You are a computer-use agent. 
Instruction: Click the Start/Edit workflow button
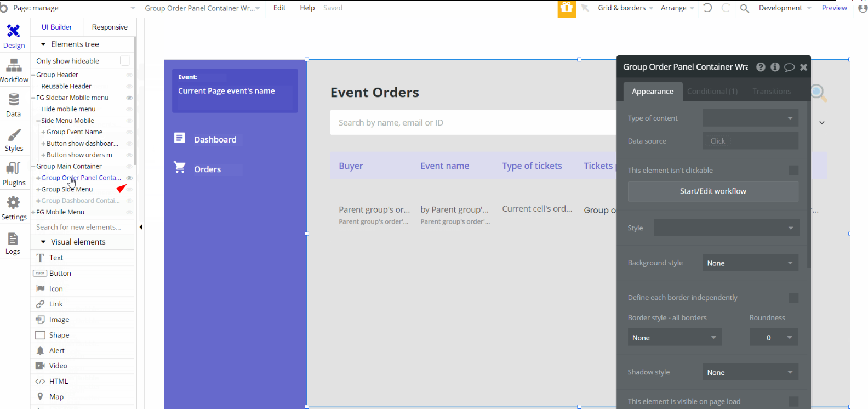(712, 191)
